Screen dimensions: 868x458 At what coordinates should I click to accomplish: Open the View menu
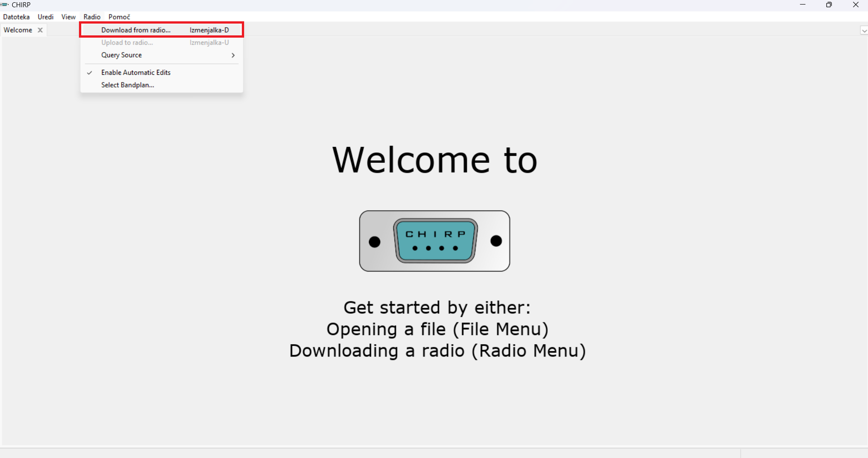tap(69, 17)
